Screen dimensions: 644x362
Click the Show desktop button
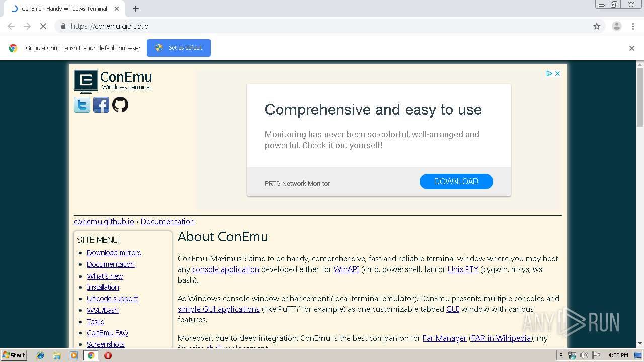point(638,355)
